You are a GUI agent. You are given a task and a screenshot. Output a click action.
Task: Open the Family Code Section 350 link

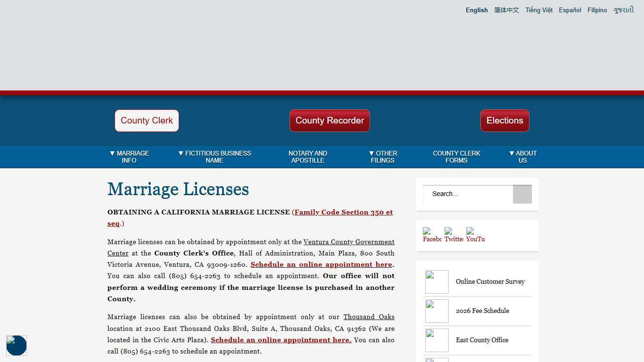[x=343, y=212]
